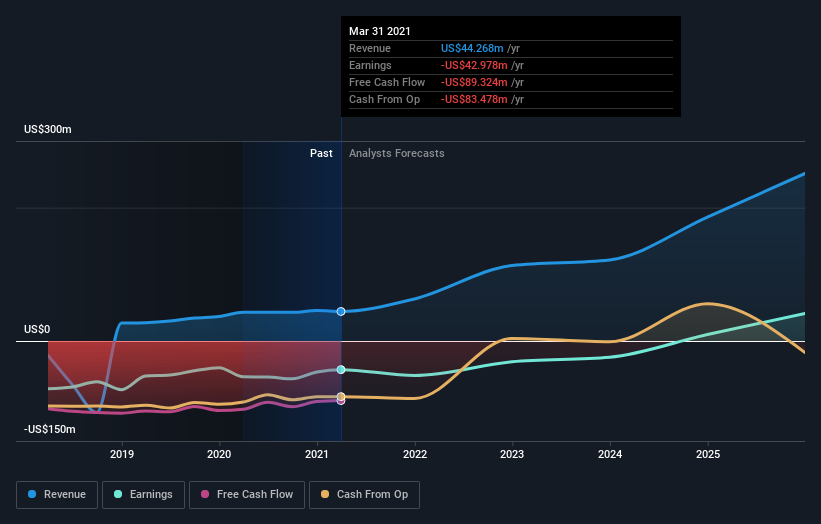
Task: Click the Mar 31 2021 tooltip date
Action: (380, 31)
